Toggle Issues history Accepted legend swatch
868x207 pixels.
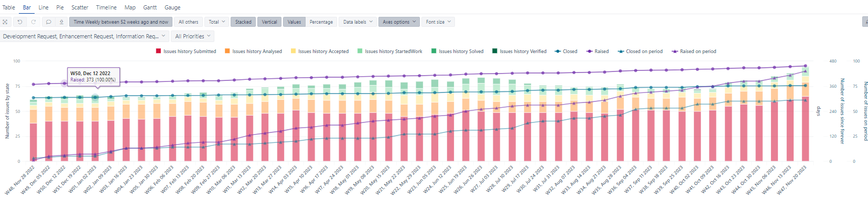[x=293, y=51]
